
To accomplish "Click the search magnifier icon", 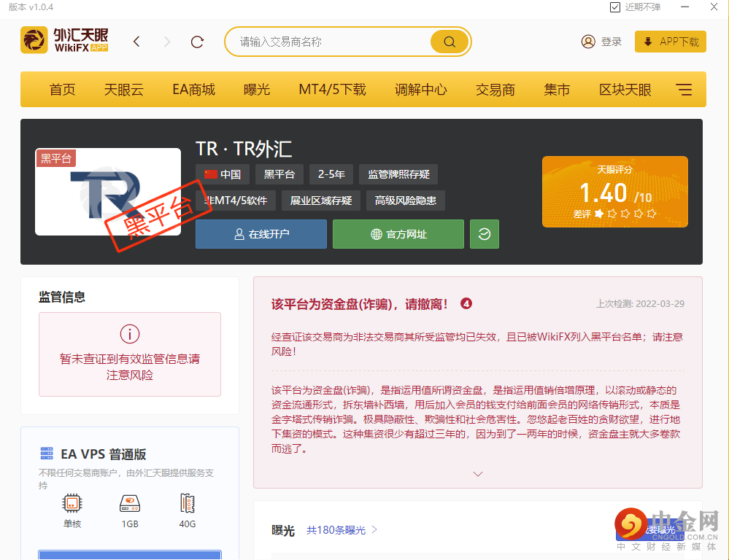I will click(448, 42).
